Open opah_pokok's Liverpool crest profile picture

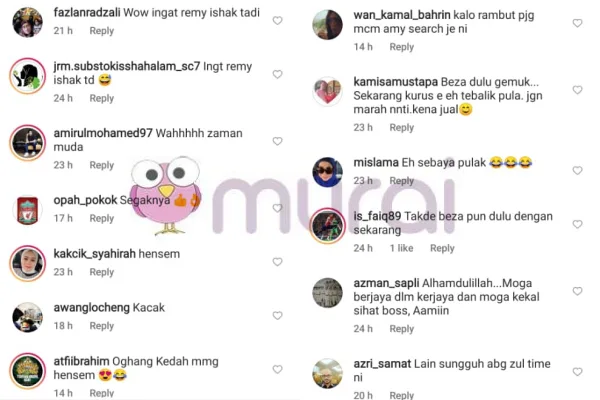[27, 210]
